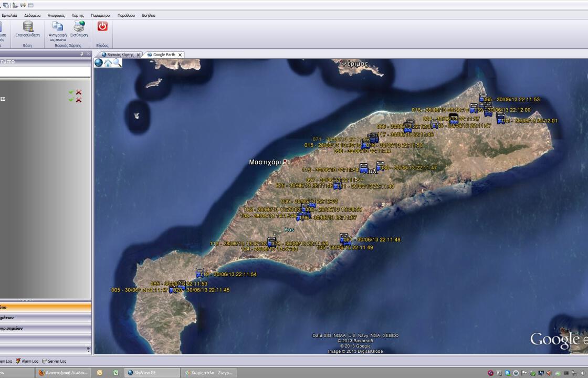
Task: Select bus marker for vehicle 065
Action: (x=484, y=98)
